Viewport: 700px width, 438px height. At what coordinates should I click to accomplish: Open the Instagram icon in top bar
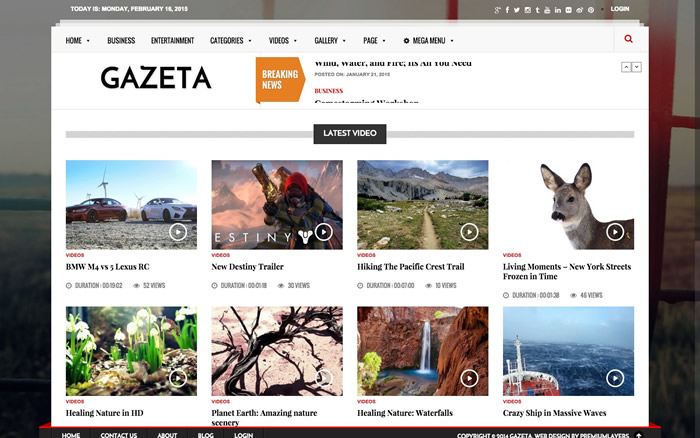(528, 10)
